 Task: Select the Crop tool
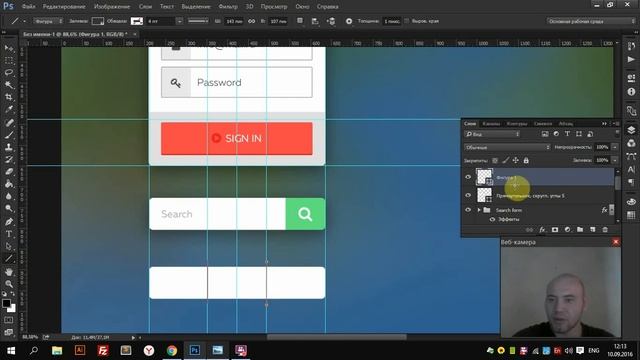click(9, 97)
